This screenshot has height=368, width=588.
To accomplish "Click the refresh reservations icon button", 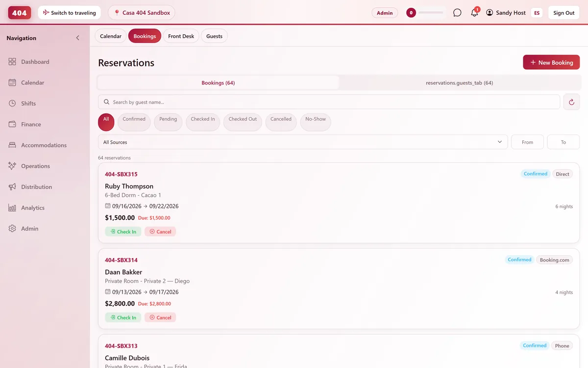I will [571, 102].
